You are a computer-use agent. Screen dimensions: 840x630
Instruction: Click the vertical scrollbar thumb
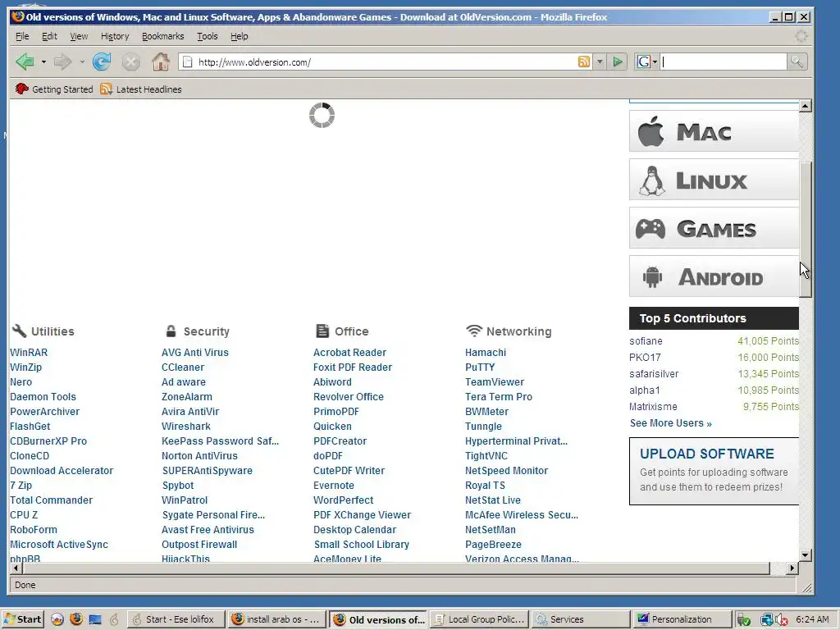(806, 230)
